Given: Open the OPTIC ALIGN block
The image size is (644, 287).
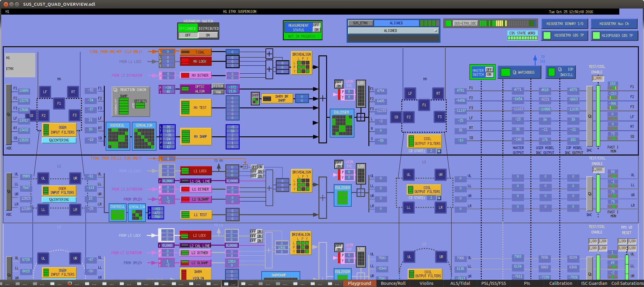Looking at the screenshot, I should pos(195,89).
